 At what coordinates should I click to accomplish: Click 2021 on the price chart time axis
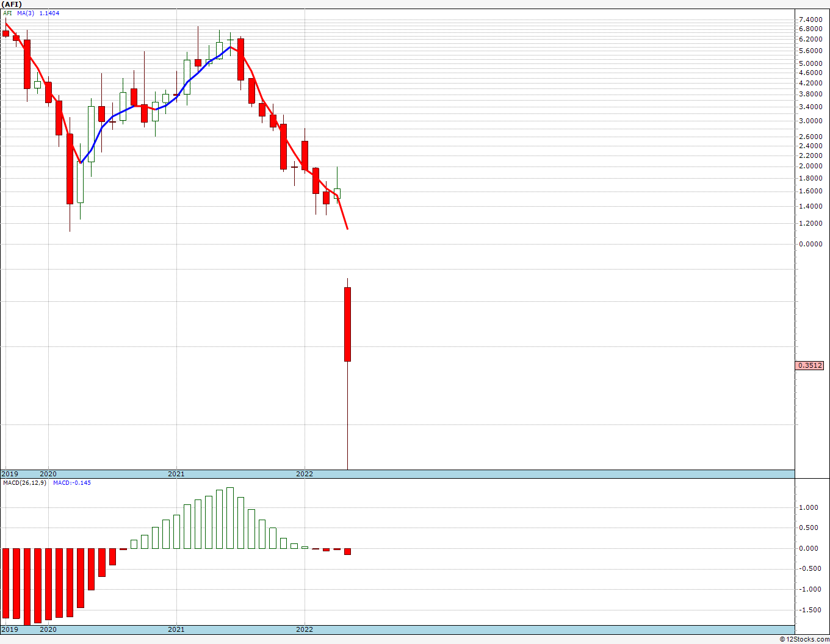pyautogui.click(x=176, y=474)
